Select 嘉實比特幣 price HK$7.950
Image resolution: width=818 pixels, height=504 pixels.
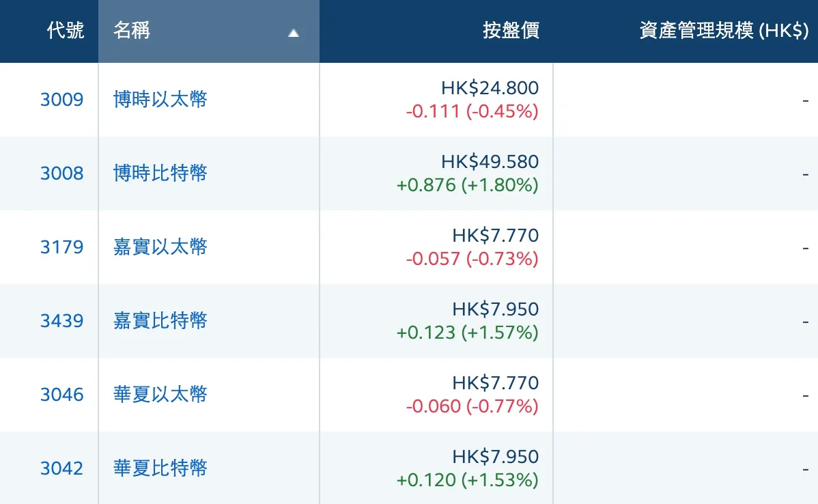coord(496,309)
